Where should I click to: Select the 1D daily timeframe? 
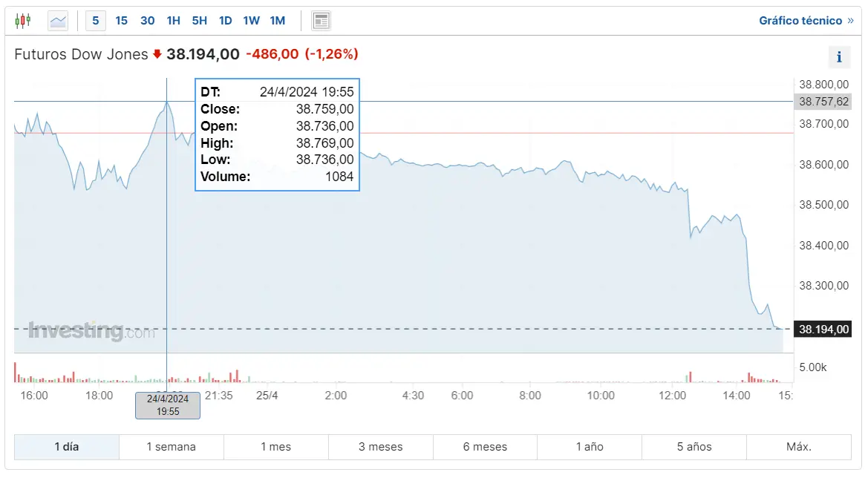(x=225, y=20)
